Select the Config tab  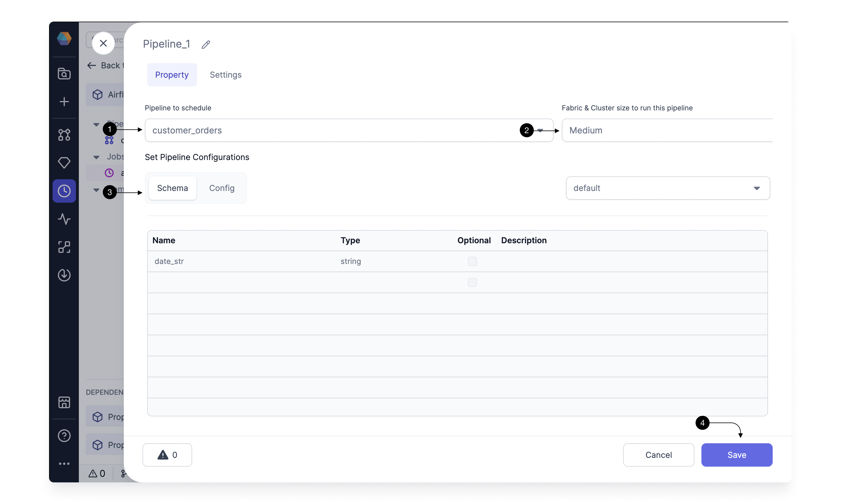click(x=222, y=188)
